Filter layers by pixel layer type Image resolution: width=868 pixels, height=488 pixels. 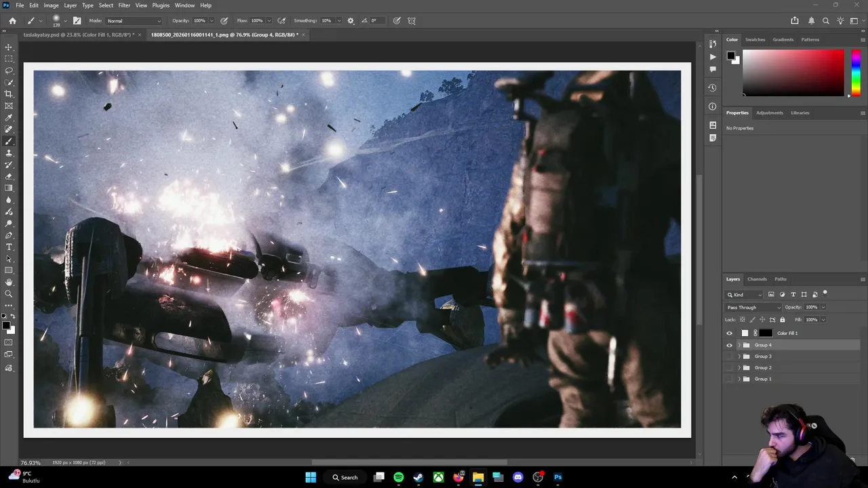[771, 294]
